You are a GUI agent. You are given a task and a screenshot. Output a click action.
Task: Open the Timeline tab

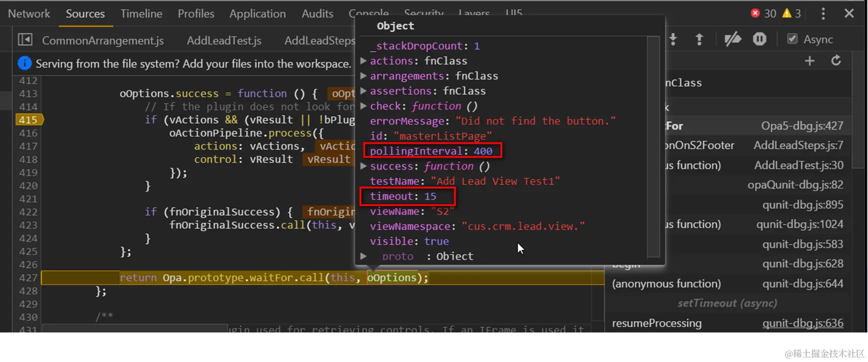[x=141, y=14]
